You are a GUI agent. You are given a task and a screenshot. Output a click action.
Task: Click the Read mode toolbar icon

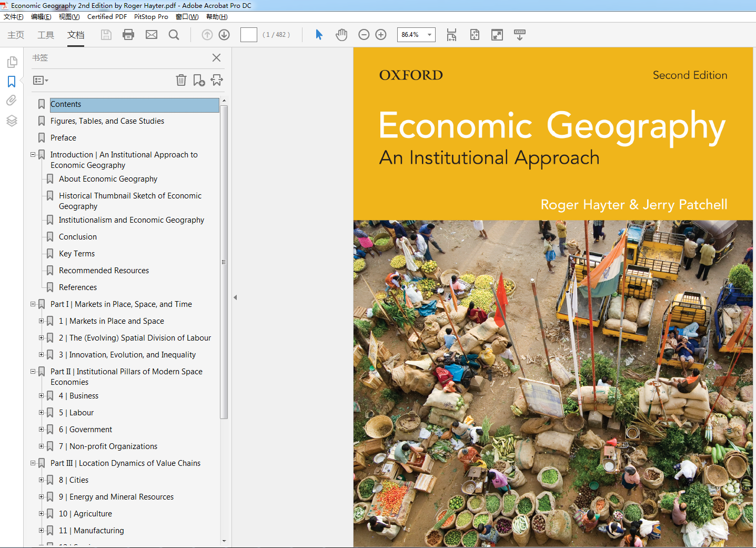(x=520, y=35)
